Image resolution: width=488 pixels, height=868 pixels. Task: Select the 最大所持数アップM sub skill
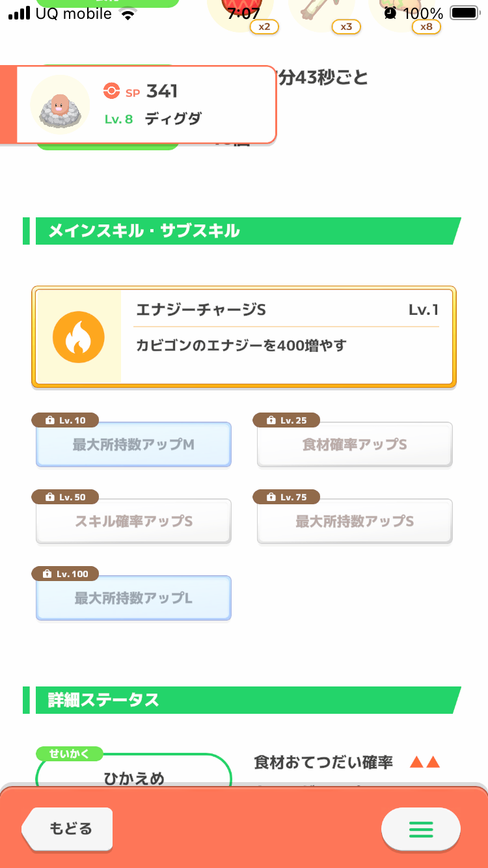tap(133, 445)
